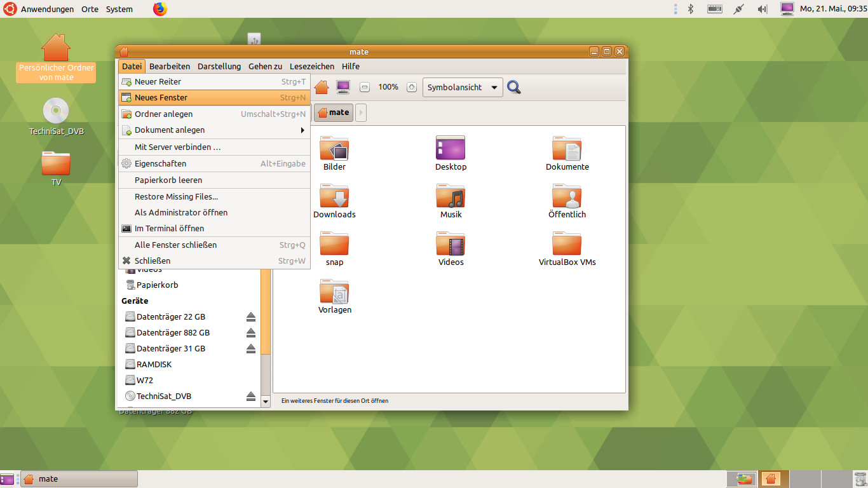
Task: Open the Downloads folder
Action: (x=334, y=201)
